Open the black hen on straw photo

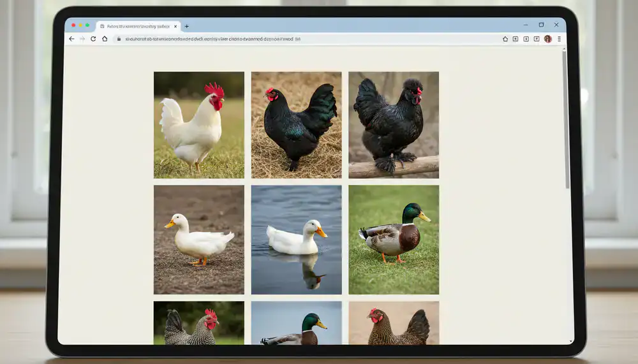point(296,125)
